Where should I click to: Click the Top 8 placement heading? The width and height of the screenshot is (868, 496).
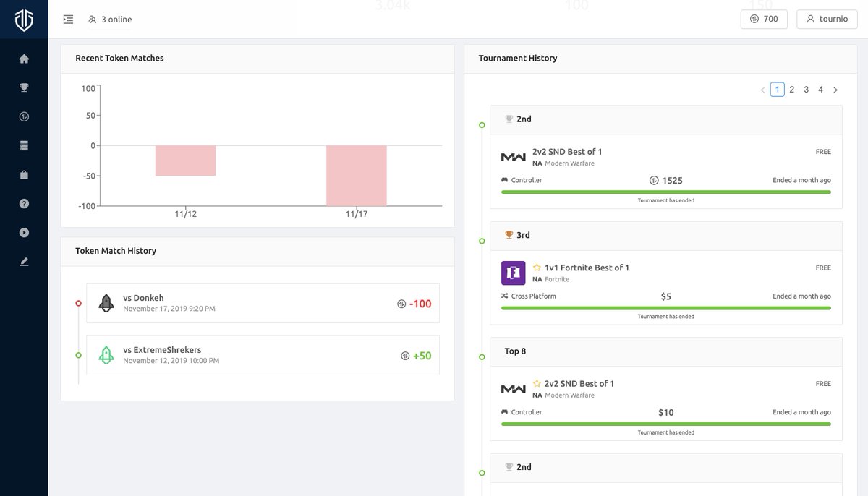[x=515, y=351]
